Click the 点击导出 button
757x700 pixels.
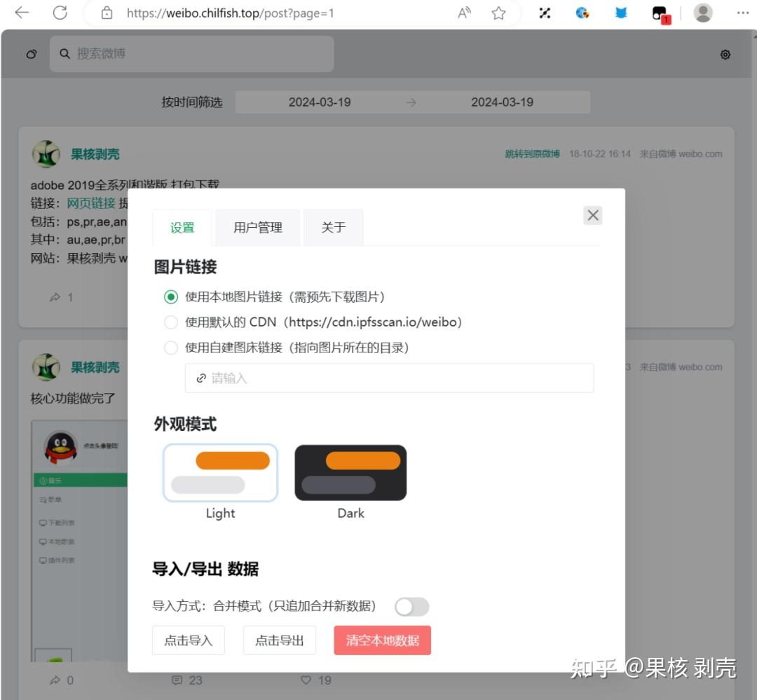(279, 640)
